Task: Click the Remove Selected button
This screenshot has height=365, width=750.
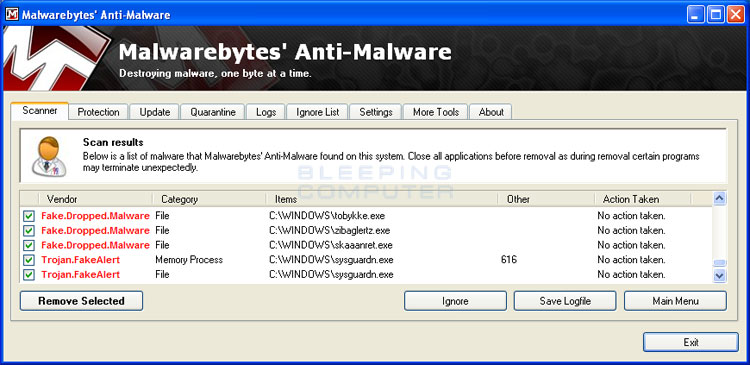Action: pyautogui.click(x=81, y=301)
